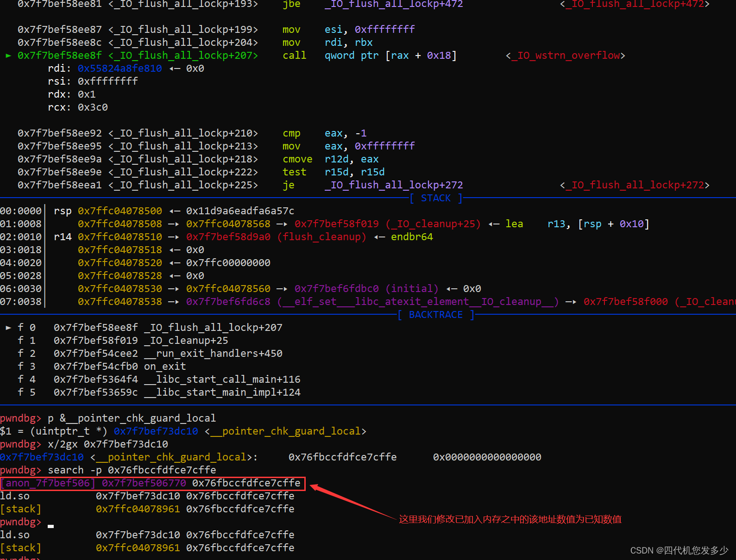Click the [ STACK ] section header
This screenshot has height=560, width=736.
click(436, 198)
